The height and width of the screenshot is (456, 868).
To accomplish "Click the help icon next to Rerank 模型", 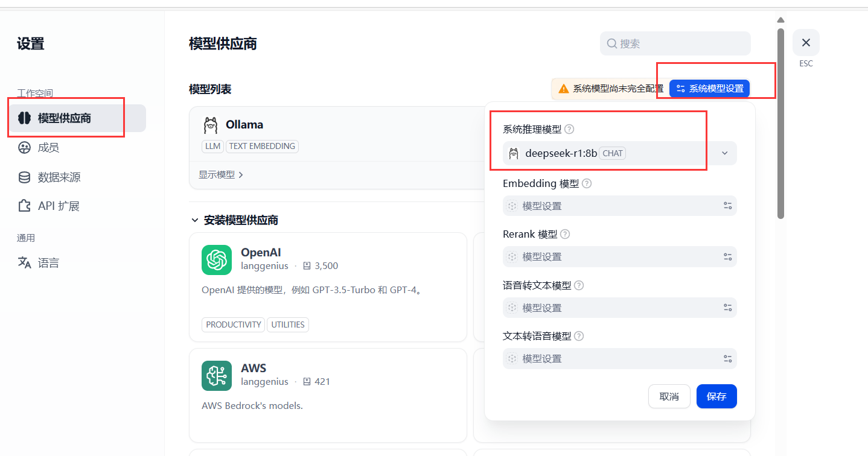I will (x=565, y=234).
